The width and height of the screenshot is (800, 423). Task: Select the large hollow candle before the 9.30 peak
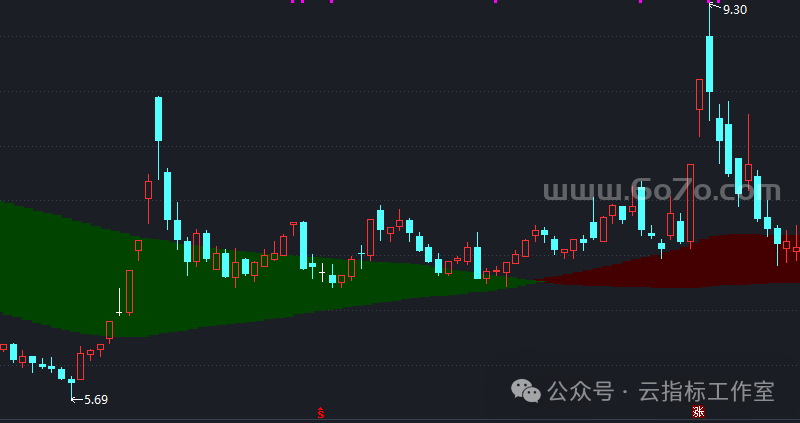[x=690, y=203]
